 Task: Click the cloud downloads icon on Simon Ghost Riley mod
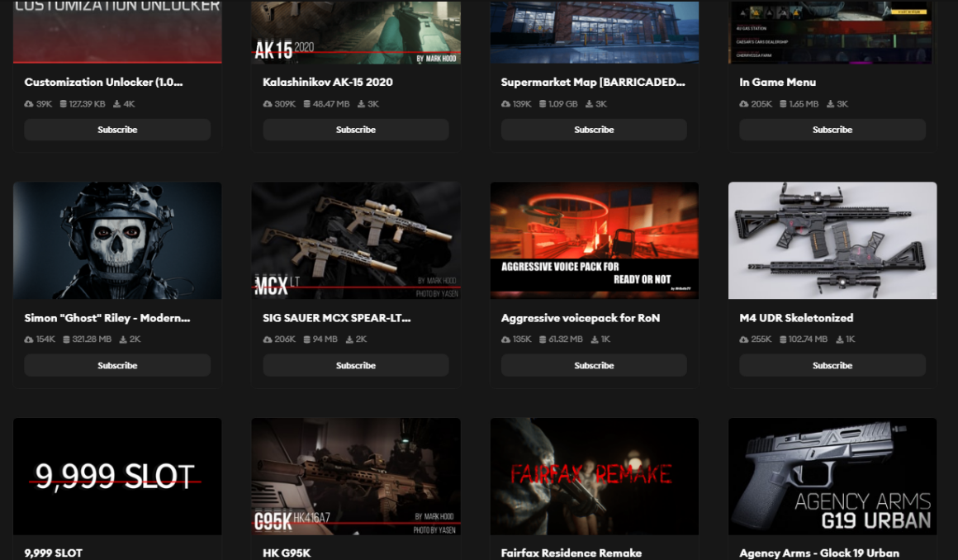click(x=29, y=339)
